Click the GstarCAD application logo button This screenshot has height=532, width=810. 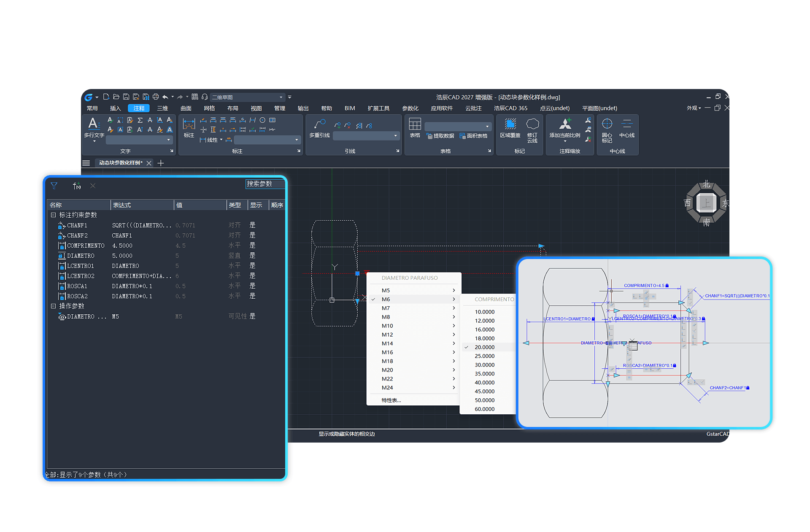point(89,97)
